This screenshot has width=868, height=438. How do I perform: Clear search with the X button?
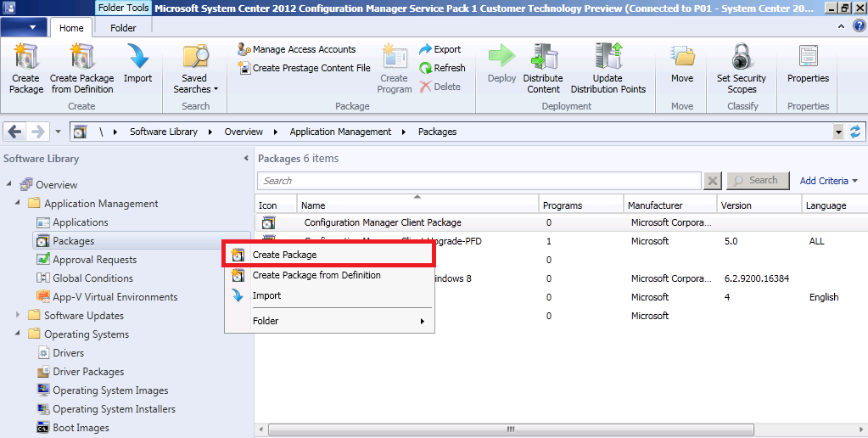[713, 181]
